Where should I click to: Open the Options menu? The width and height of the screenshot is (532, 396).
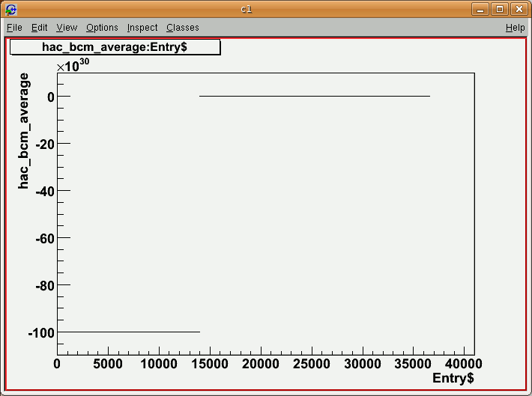pos(102,28)
